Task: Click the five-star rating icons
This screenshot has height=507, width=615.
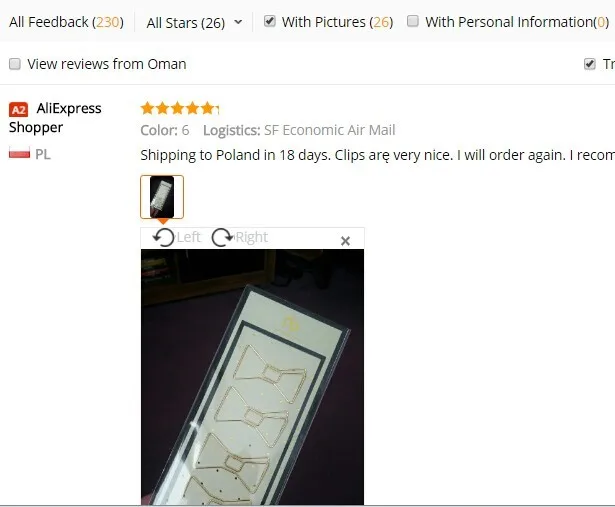Action: click(180, 108)
